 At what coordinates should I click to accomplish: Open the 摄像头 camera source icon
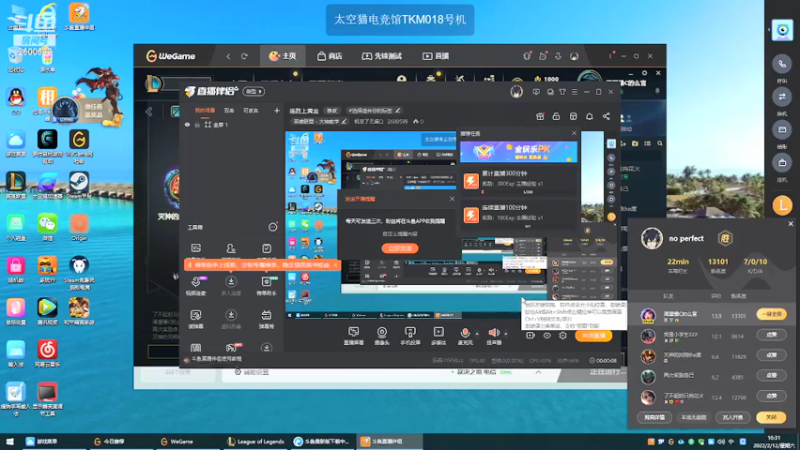coord(382,336)
